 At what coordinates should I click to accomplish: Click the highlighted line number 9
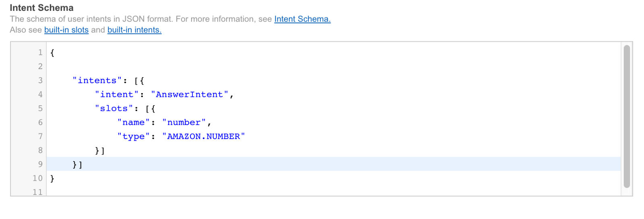coord(40,164)
